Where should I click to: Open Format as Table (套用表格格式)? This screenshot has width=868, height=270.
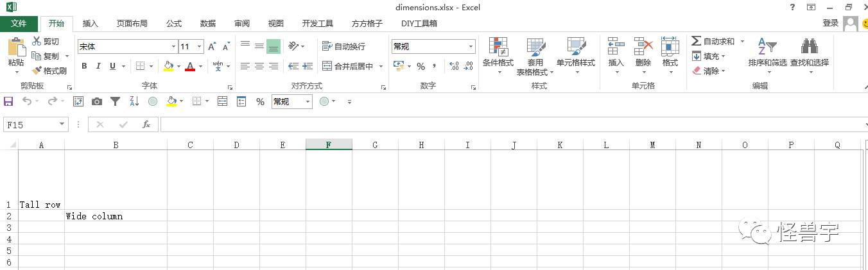tap(535, 56)
